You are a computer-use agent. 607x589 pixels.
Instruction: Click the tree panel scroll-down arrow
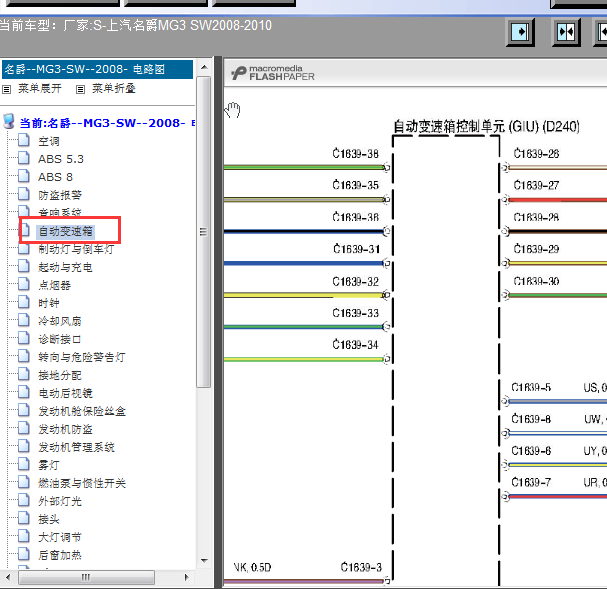pyautogui.click(x=204, y=560)
